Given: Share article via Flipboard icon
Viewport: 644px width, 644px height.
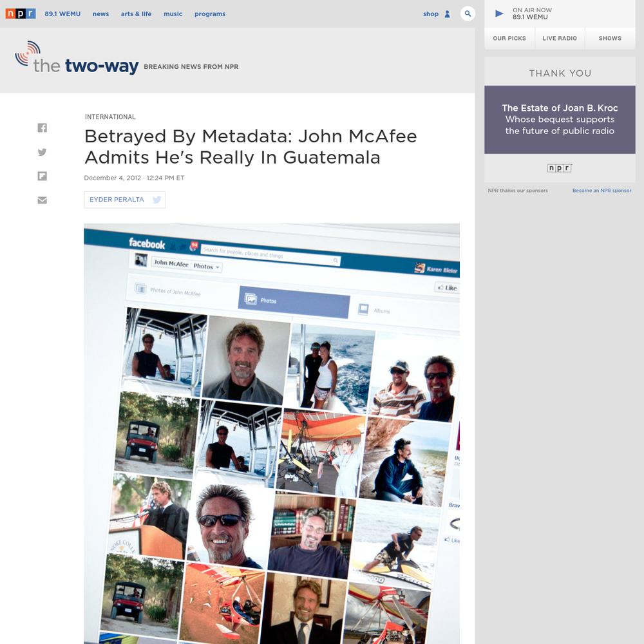Looking at the screenshot, I should pyautogui.click(x=43, y=176).
